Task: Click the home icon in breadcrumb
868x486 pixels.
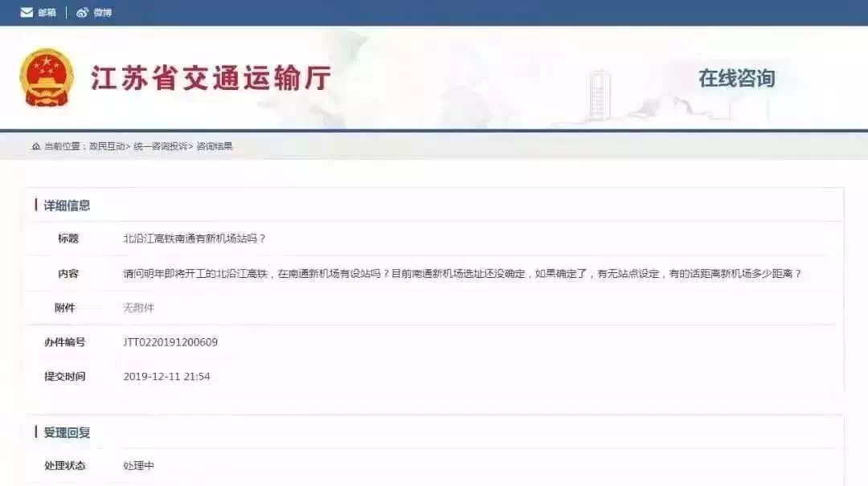Action: pyautogui.click(x=36, y=146)
